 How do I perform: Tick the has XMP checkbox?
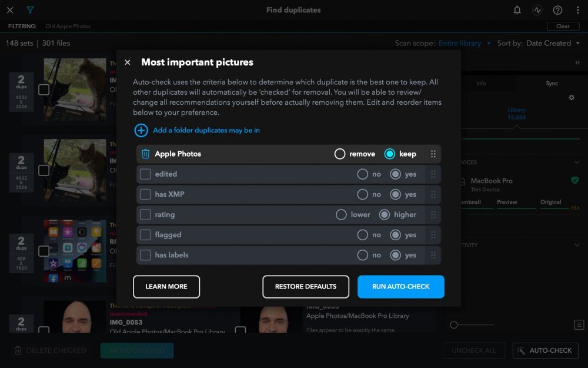[x=145, y=194]
